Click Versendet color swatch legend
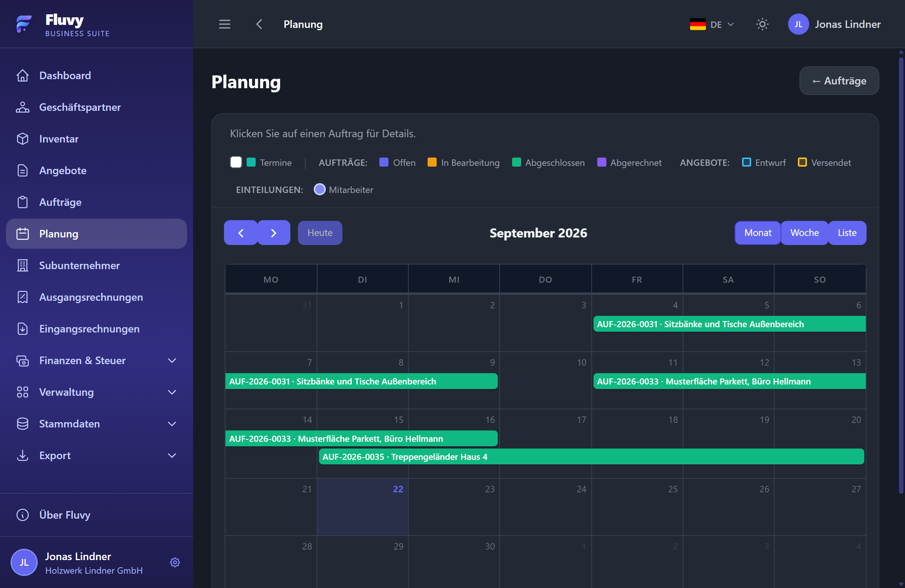Image resolution: width=905 pixels, height=588 pixels. 802,162
